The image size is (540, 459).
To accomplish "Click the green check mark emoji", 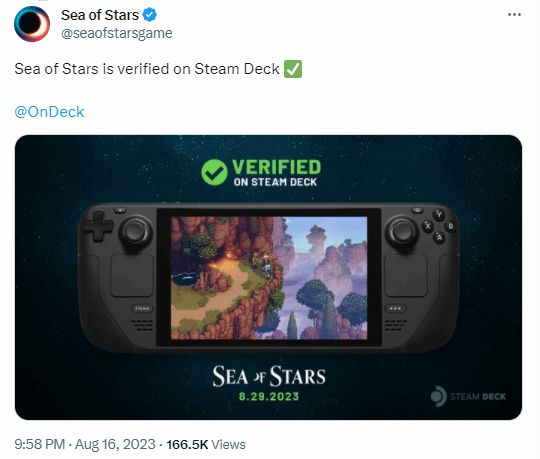I will (293, 69).
